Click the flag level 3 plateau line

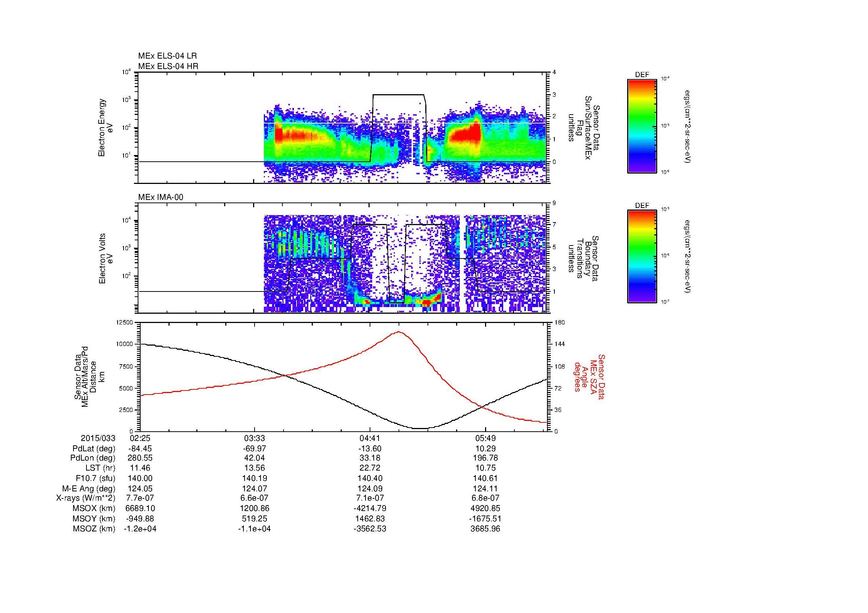(399, 95)
